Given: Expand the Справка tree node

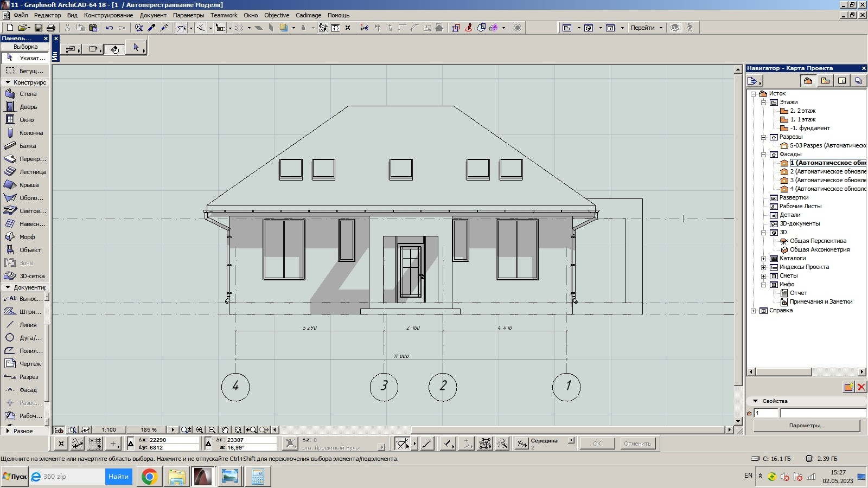Looking at the screenshot, I should (x=753, y=311).
